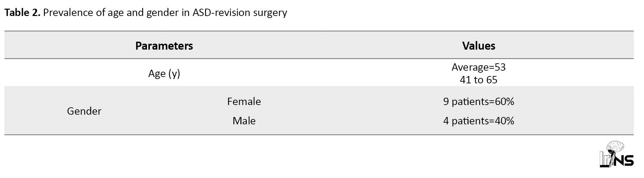Image resolution: width=644 pixels, height=178 pixels.
Task: Click the table caption about ASD-revision surgery
Action: pos(146,13)
